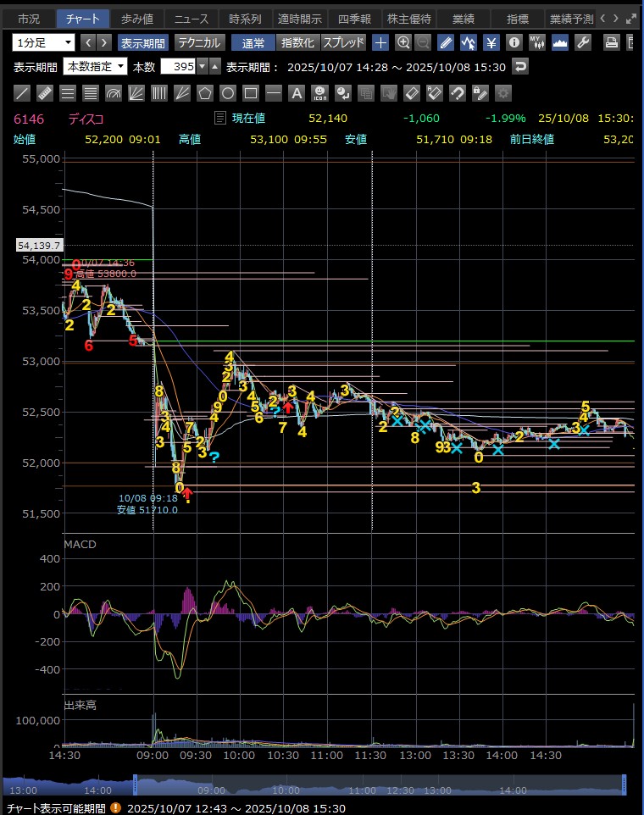The image size is (644, 815).
Task: Select the circle drawing tool
Action: 228,93
